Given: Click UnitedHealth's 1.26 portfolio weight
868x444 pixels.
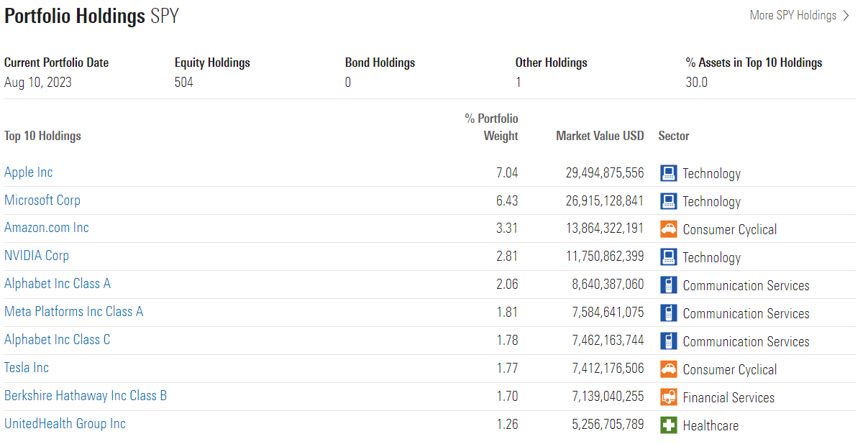Looking at the screenshot, I should pos(507,424).
